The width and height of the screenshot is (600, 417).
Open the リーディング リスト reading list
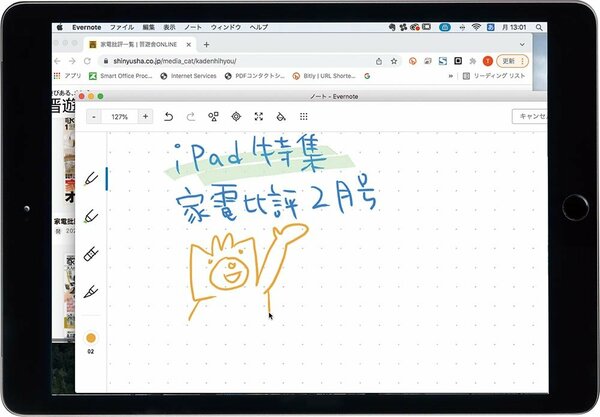pyautogui.click(x=494, y=76)
